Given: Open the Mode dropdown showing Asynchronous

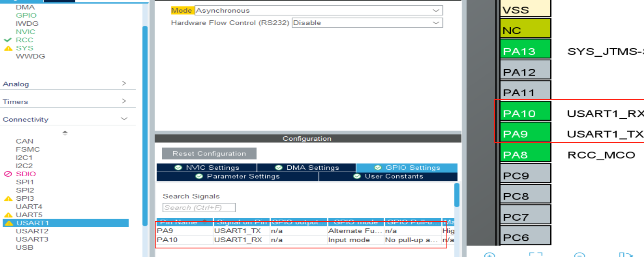Looking at the screenshot, I should coord(319,11).
